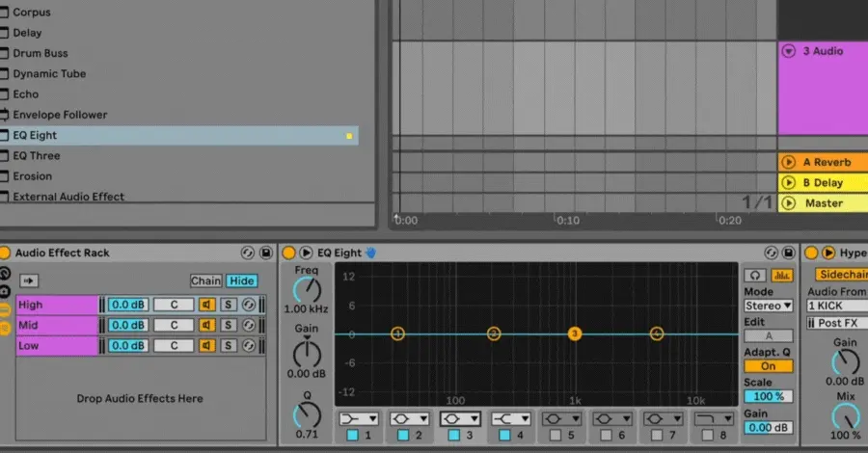Click the Audio Effect Rack hot-swap icon
The width and height of the screenshot is (868, 453).
(x=248, y=253)
